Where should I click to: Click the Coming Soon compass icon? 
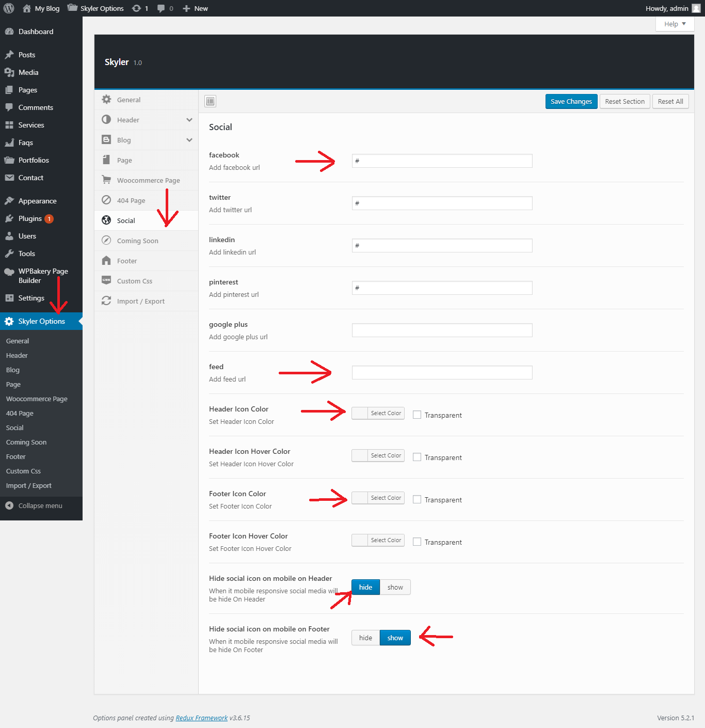pyautogui.click(x=106, y=240)
